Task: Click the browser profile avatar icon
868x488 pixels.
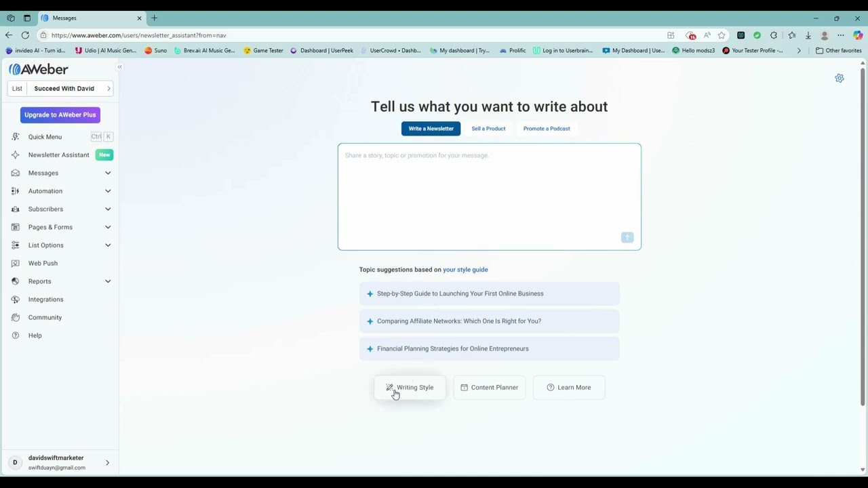Action: (x=825, y=35)
